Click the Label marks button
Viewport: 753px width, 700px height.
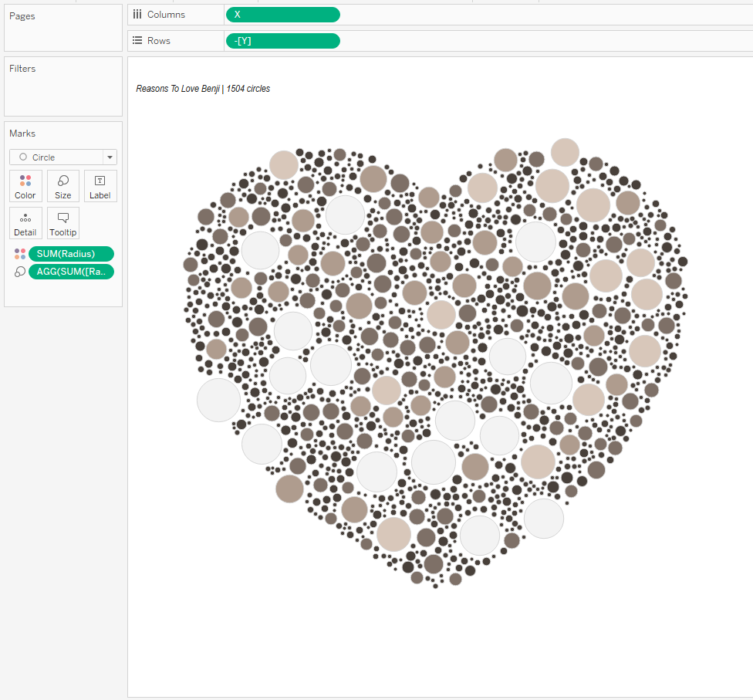coord(100,186)
